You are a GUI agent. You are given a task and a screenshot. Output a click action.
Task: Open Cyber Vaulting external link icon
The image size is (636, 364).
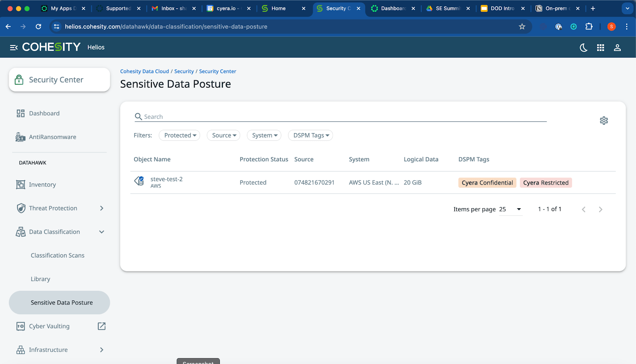(x=102, y=326)
